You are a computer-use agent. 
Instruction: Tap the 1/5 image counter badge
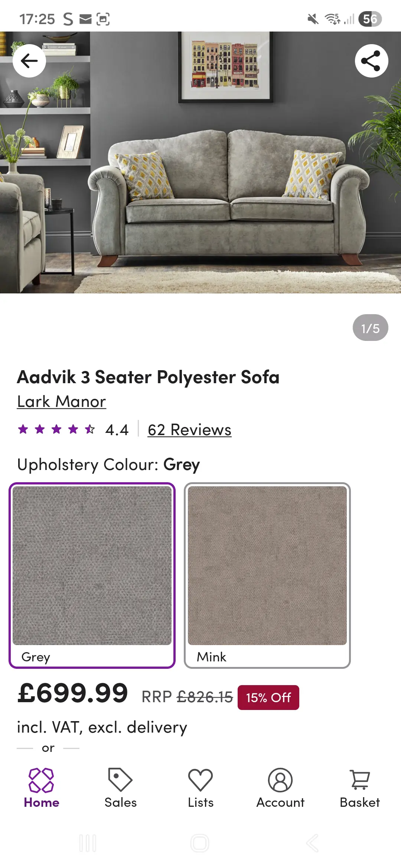pos(370,328)
